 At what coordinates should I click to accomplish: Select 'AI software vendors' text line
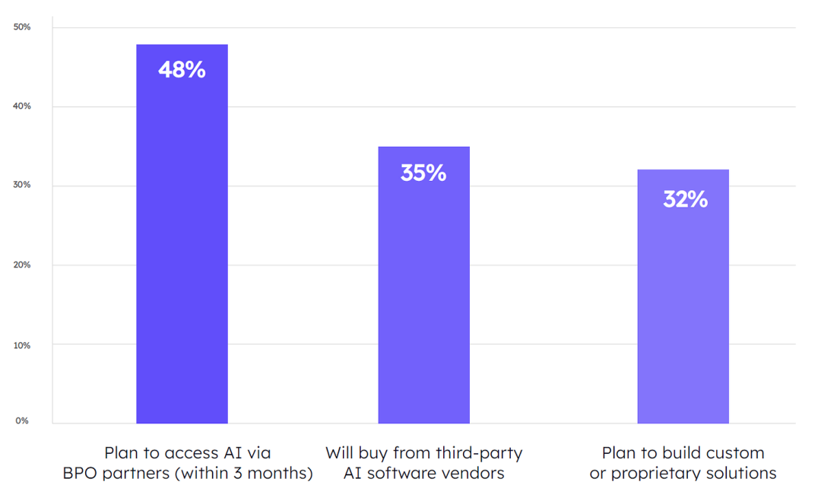pyautogui.click(x=424, y=473)
